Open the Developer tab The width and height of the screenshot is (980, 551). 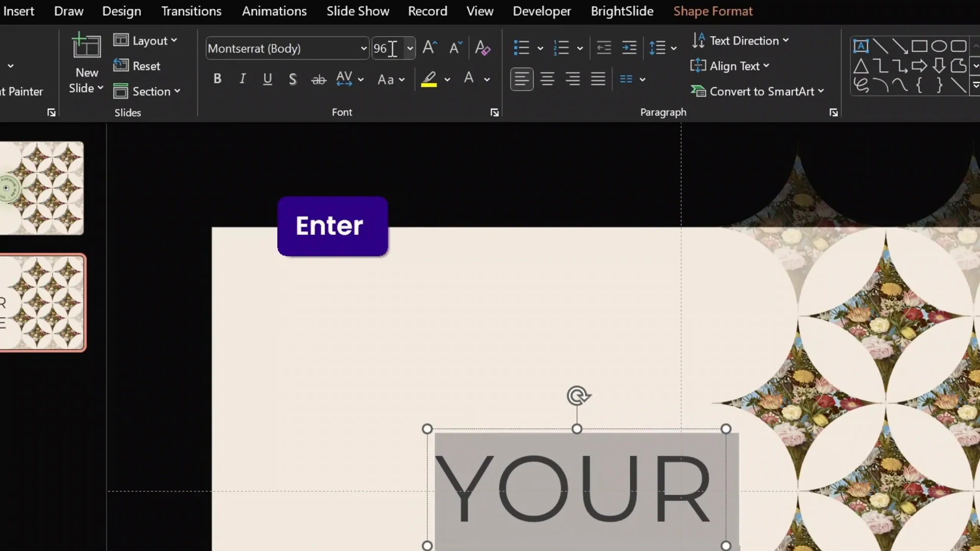pos(542,11)
